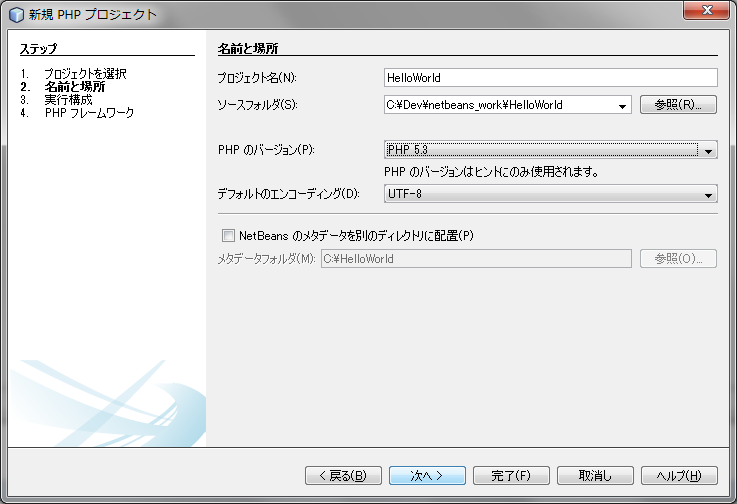This screenshot has width=737, height=504.
Task: Click the 参照(R)... browse button
Action: coord(678,104)
